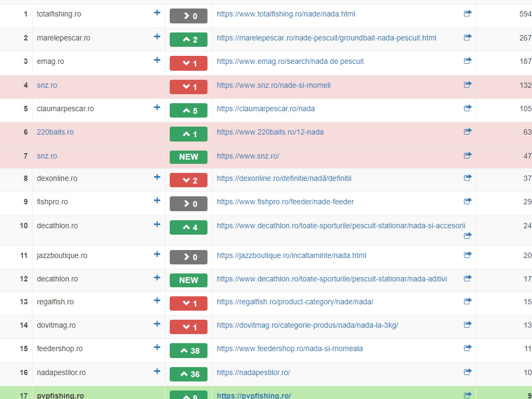Click the down 2 badge for dexonline.ro

coord(188,180)
